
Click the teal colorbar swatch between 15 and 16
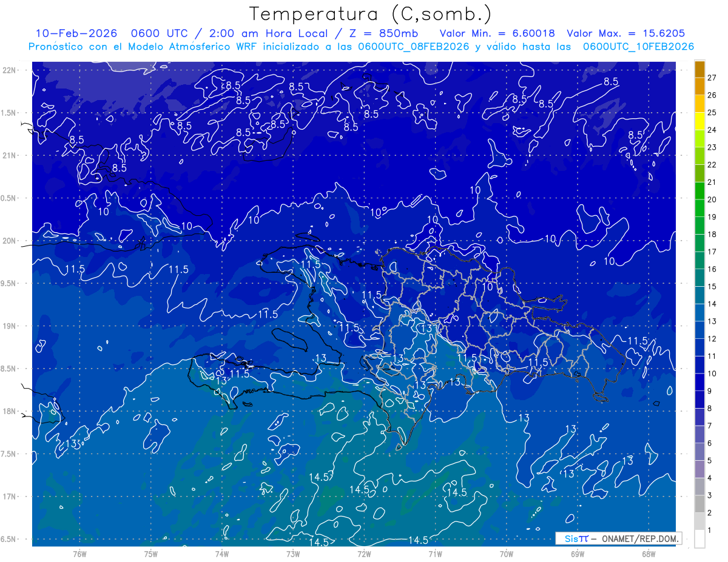point(699,278)
